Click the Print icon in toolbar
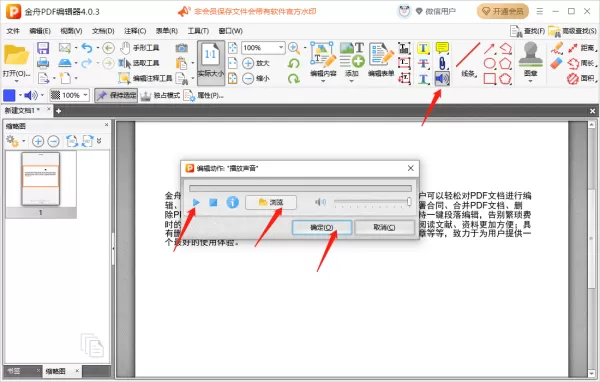This screenshot has width=600, height=382. (x=43, y=63)
